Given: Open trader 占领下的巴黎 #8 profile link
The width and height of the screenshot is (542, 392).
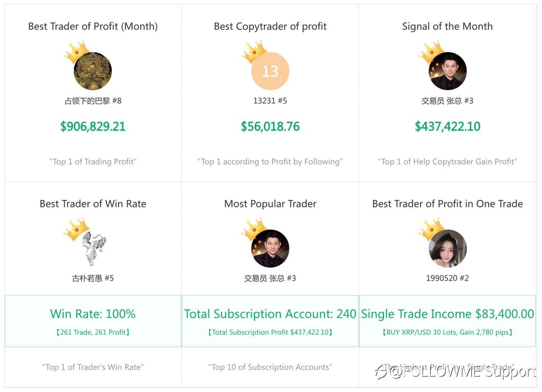Looking at the screenshot, I should pos(93,101).
